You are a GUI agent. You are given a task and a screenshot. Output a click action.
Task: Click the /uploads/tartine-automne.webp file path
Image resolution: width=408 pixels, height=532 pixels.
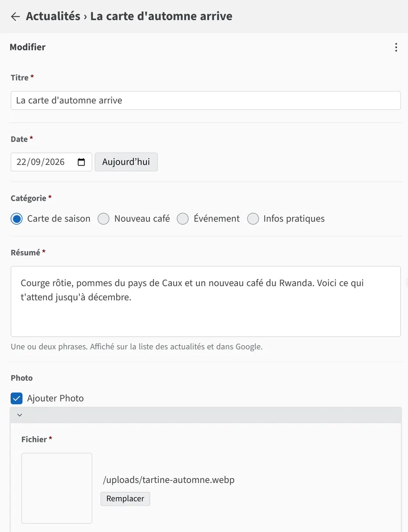pos(169,480)
